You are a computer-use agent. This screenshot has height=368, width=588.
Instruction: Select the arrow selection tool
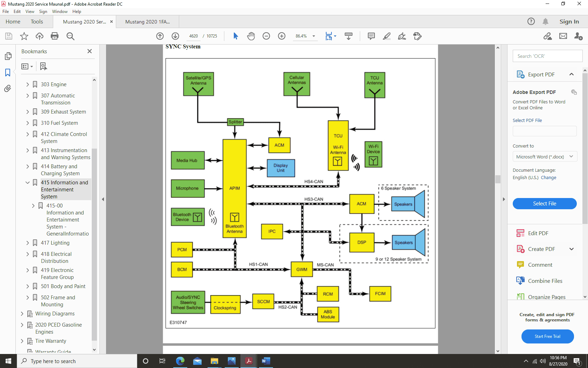[x=236, y=36]
